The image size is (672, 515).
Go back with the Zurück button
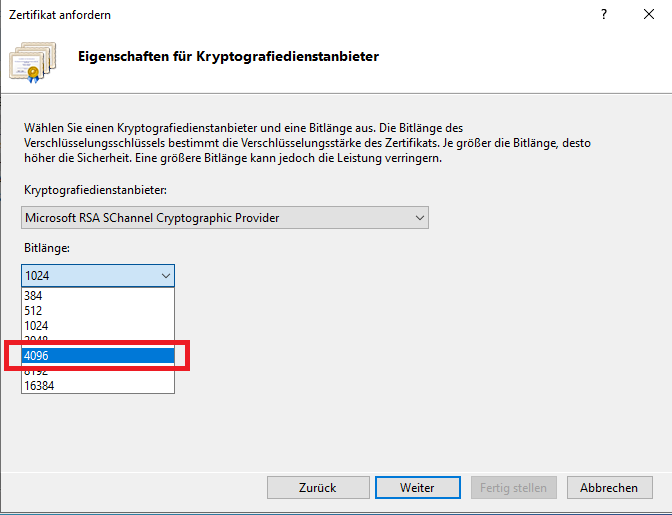pyautogui.click(x=317, y=487)
